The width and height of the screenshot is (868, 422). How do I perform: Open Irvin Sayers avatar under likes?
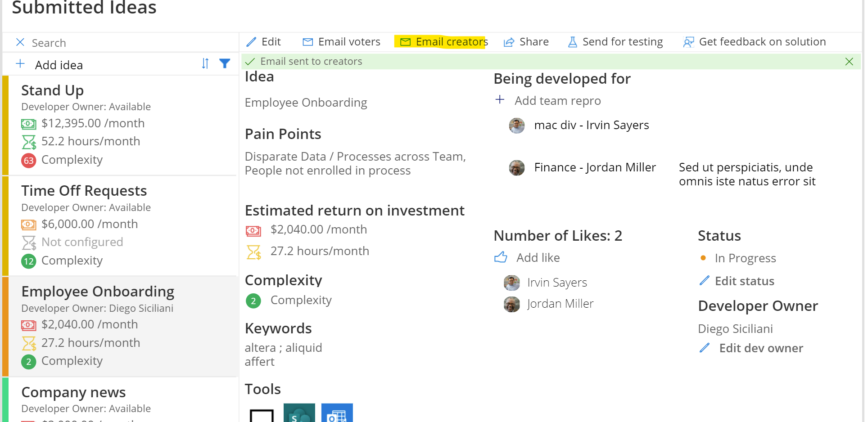tap(511, 283)
